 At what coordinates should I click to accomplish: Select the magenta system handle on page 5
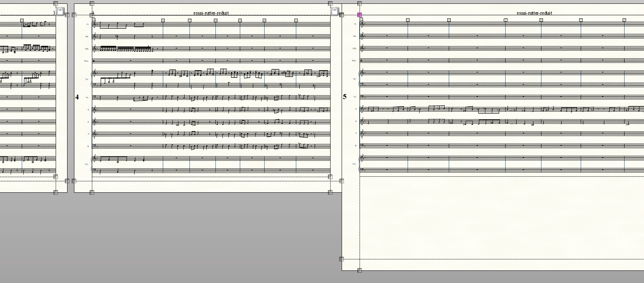coord(360,15)
